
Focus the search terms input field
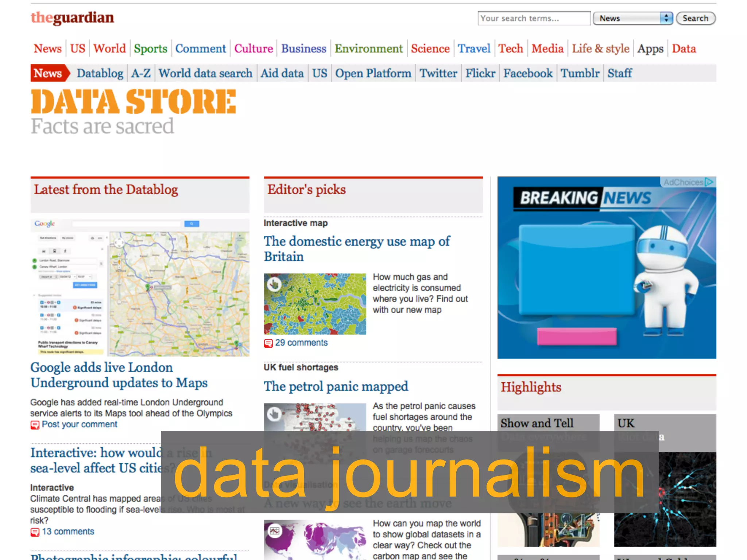[534, 18]
